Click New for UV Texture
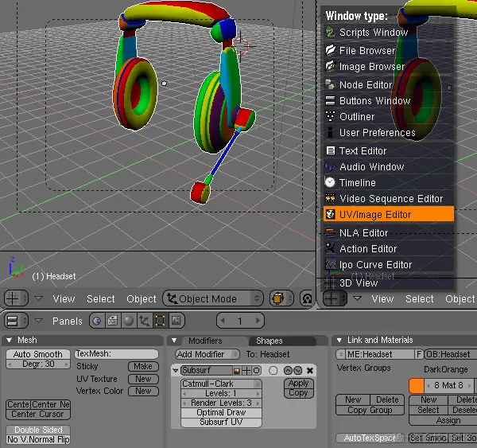Screen dimensions: 477x448 [143, 379]
